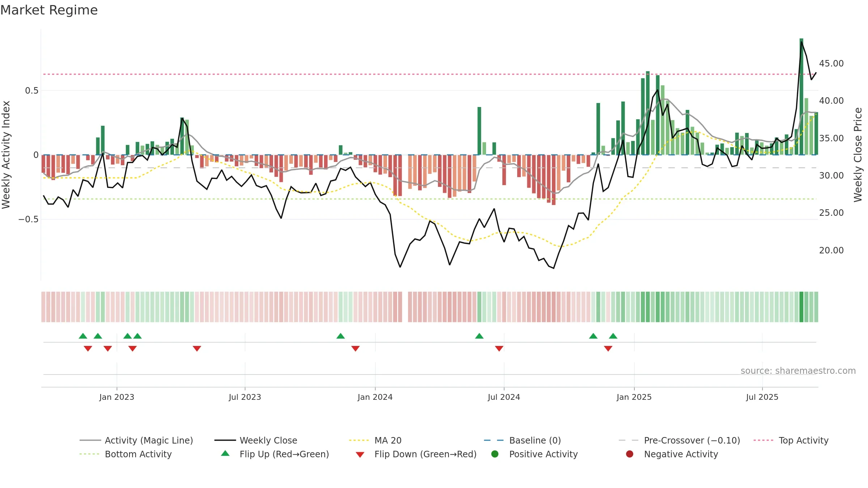The width and height of the screenshot is (868, 488).
Task: Click the Flip Up marker before Jul 2024
Action: (479, 336)
